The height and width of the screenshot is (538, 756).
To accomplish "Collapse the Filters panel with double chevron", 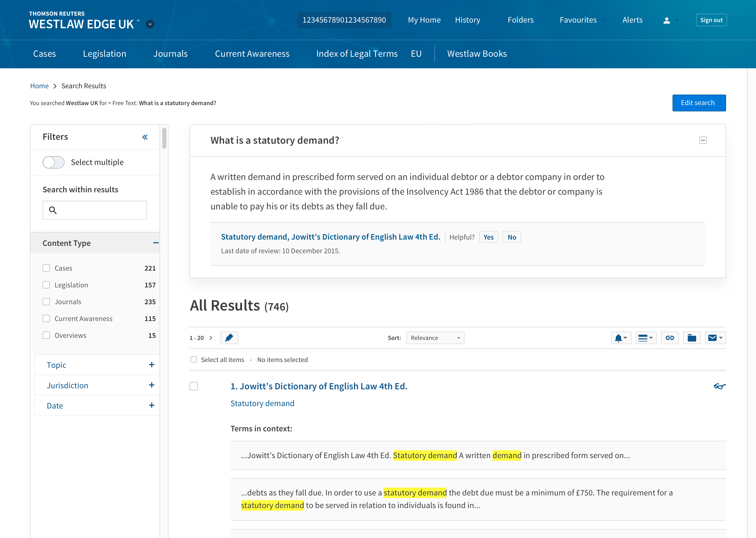I will [x=145, y=137].
